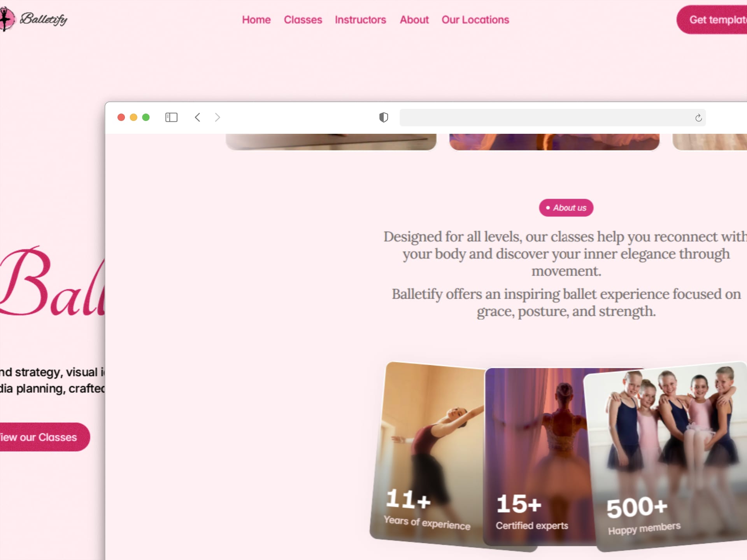Open the Instructors nav link
This screenshot has height=560, width=747.
pyautogui.click(x=360, y=20)
